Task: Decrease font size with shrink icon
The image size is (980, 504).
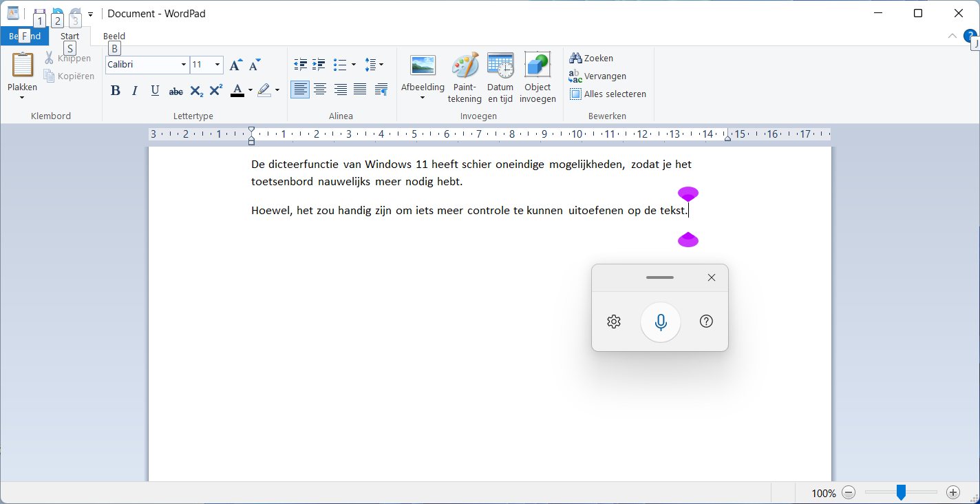Action: (255, 65)
